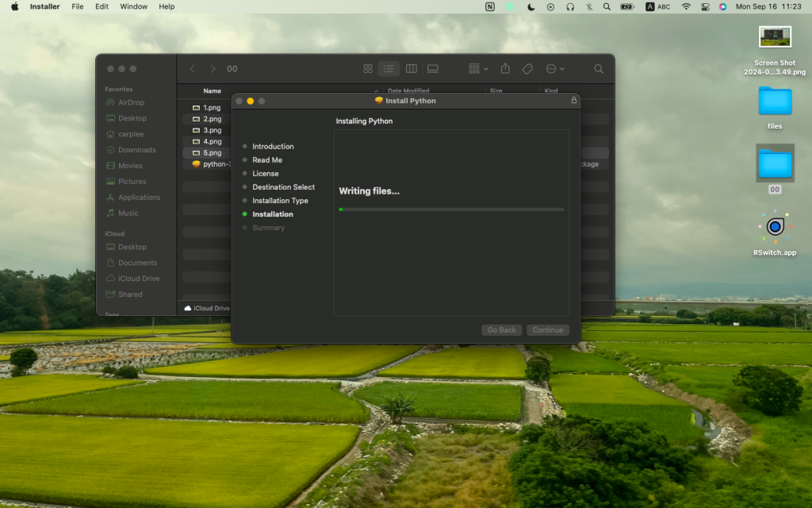Click the lock icon in Installer title bar
Screen dimensions: 812x508
coord(574,101)
